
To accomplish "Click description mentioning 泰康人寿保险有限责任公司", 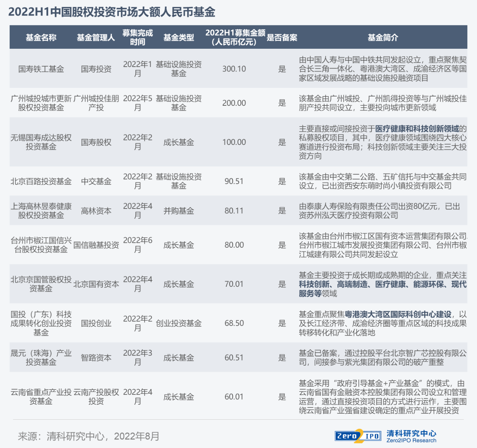I will tap(379, 211).
